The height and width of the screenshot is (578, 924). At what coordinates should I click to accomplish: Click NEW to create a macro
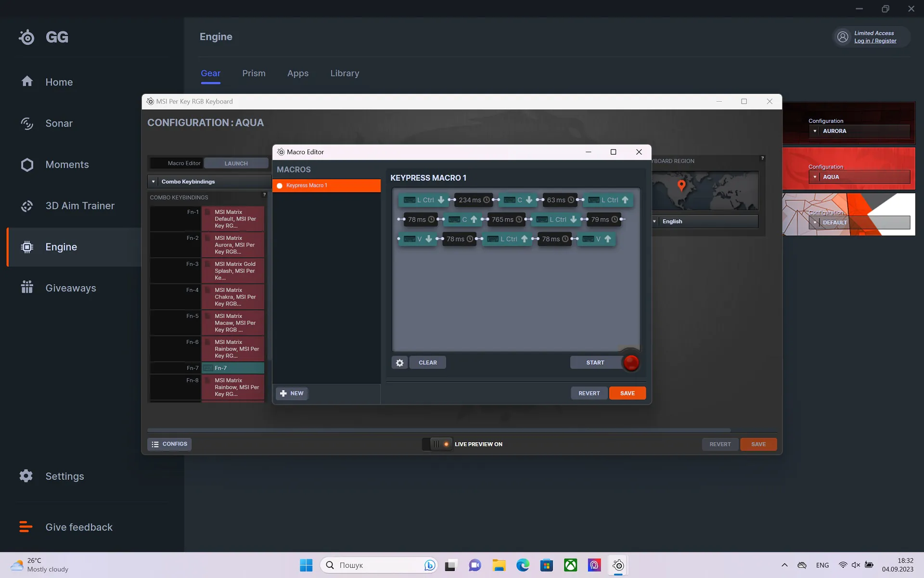click(292, 394)
